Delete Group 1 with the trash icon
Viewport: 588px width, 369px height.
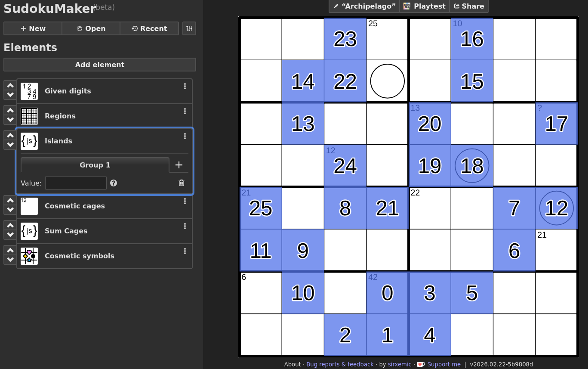[x=182, y=183]
